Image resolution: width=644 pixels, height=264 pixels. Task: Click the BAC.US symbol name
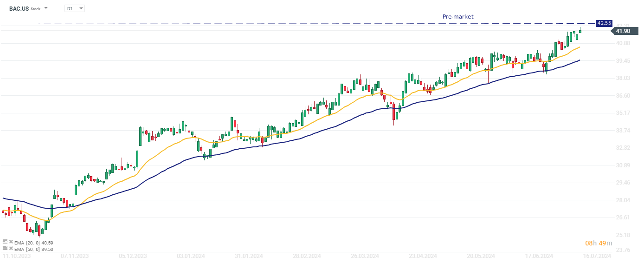pyautogui.click(x=19, y=8)
